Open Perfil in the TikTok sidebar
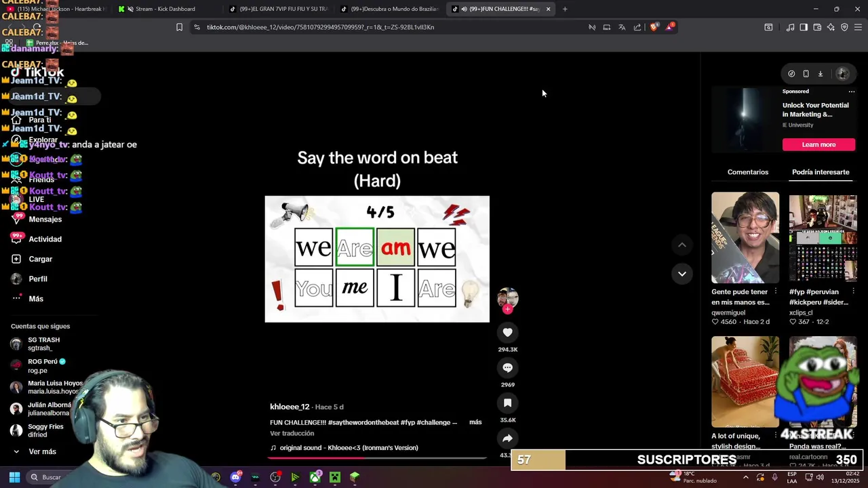 pos(37,279)
